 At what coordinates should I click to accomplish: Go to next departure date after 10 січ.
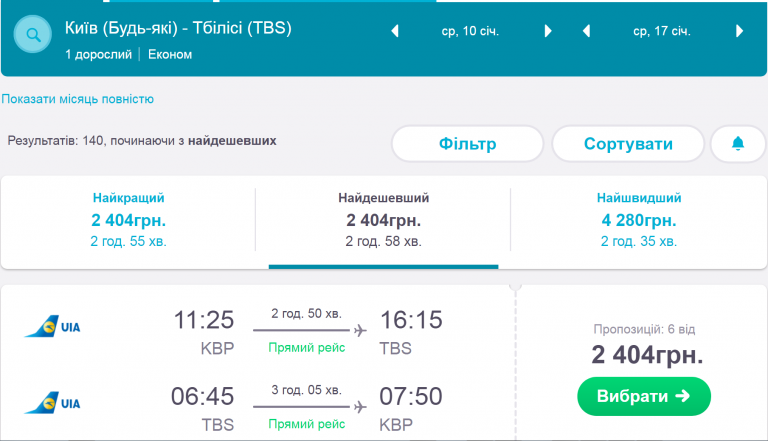tap(548, 31)
